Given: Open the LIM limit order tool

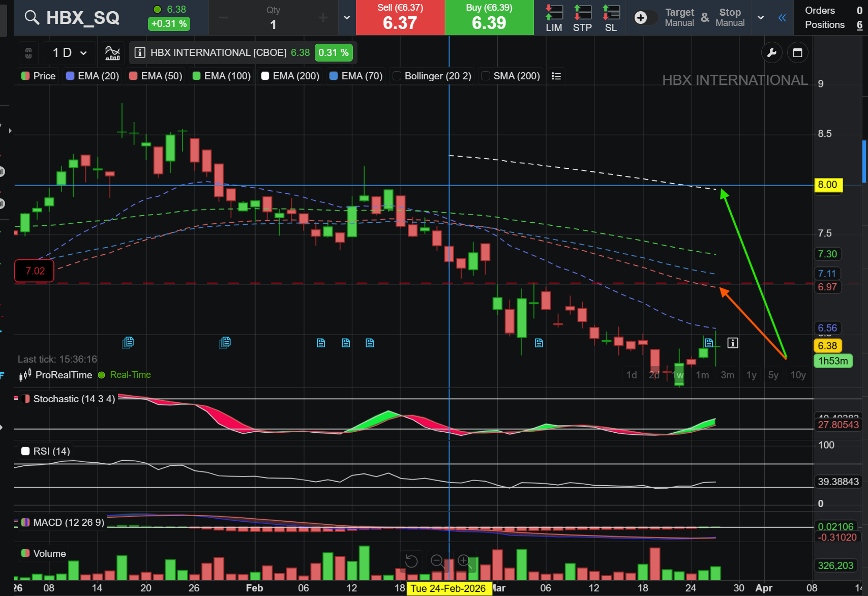Looking at the screenshot, I should (554, 18).
